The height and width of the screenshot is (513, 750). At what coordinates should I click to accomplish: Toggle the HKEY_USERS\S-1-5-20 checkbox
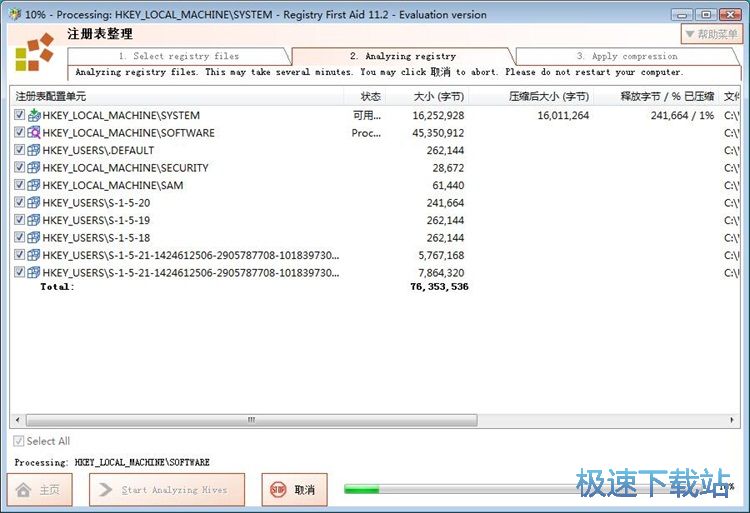coord(19,202)
